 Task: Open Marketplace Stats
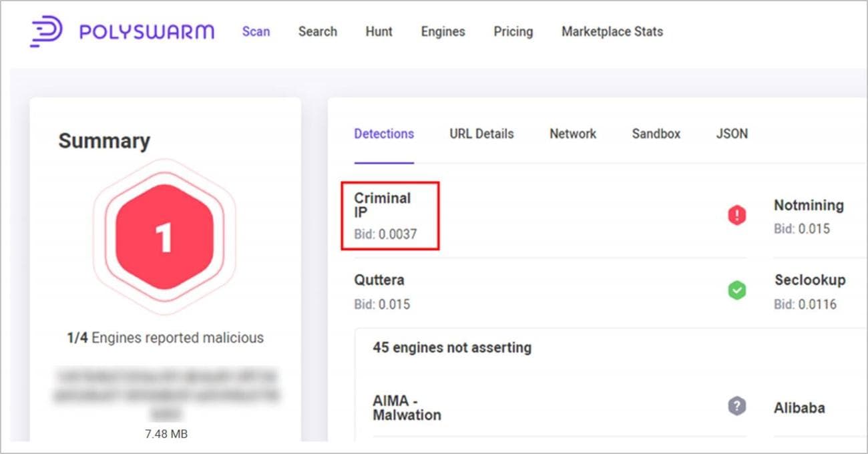[612, 31]
